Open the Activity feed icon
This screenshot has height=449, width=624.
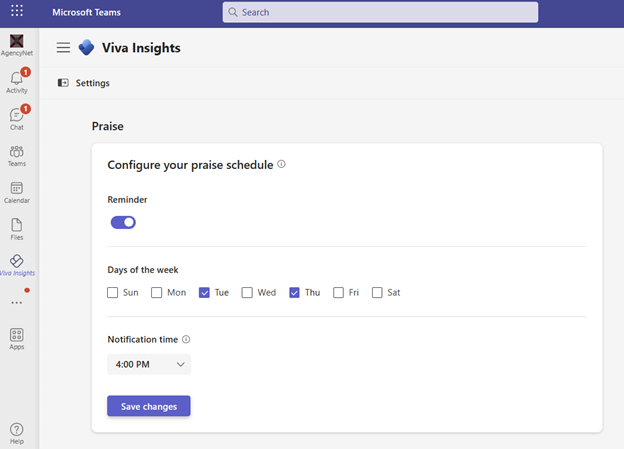point(16,80)
